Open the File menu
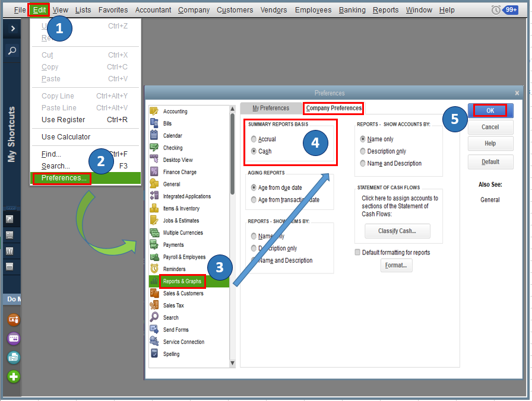The height and width of the screenshot is (401, 532). [x=20, y=10]
